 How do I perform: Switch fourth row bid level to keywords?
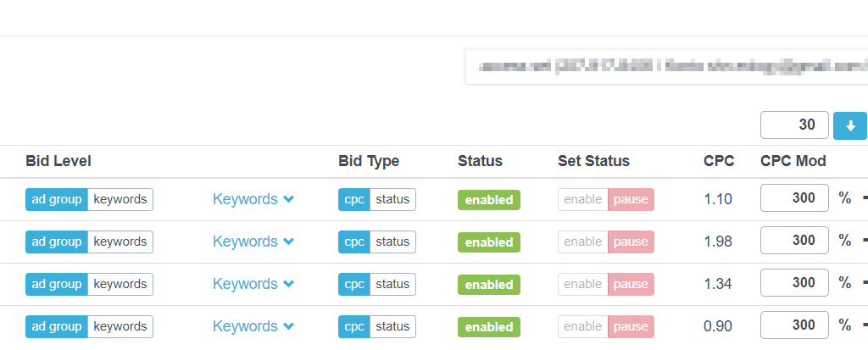120,326
